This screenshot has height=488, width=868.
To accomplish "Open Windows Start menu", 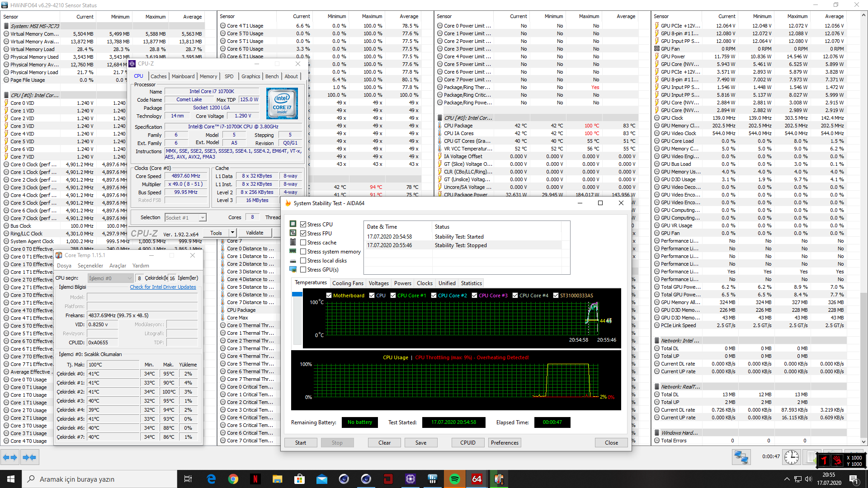I will pyautogui.click(x=11, y=479).
